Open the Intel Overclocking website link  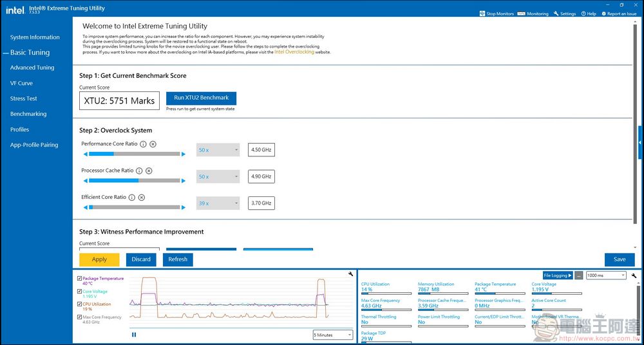(x=294, y=52)
